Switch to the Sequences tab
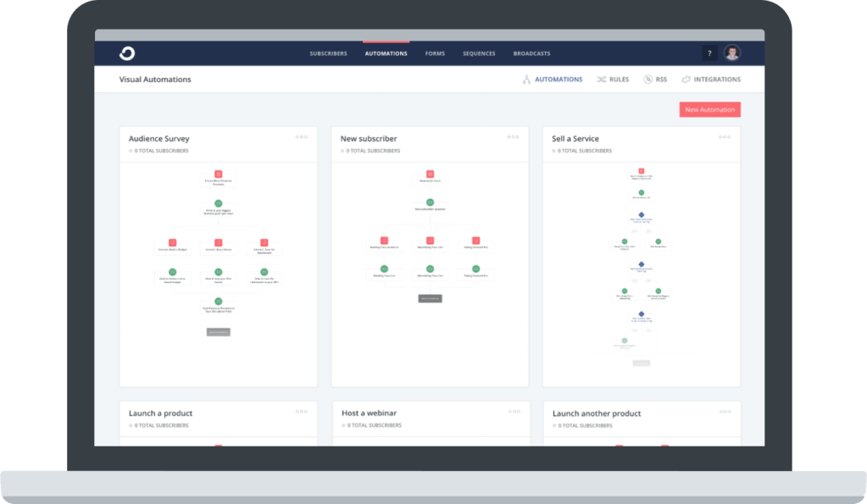The image size is (867, 504). tap(479, 53)
